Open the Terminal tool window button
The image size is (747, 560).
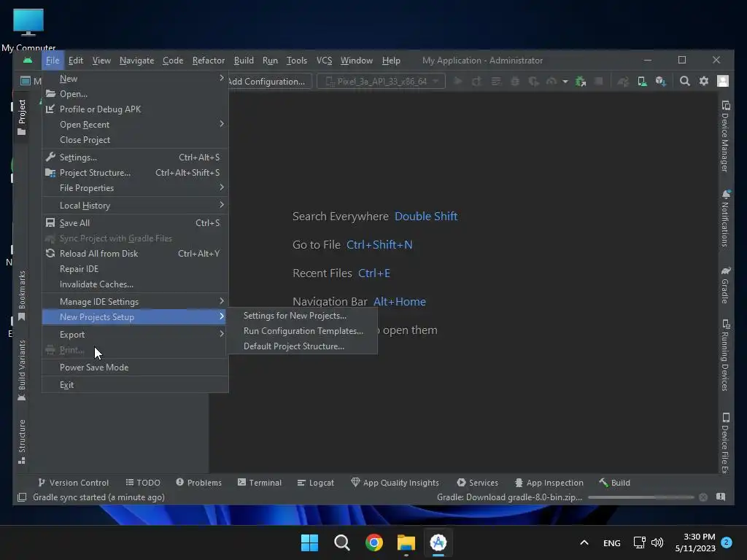click(x=260, y=483)
